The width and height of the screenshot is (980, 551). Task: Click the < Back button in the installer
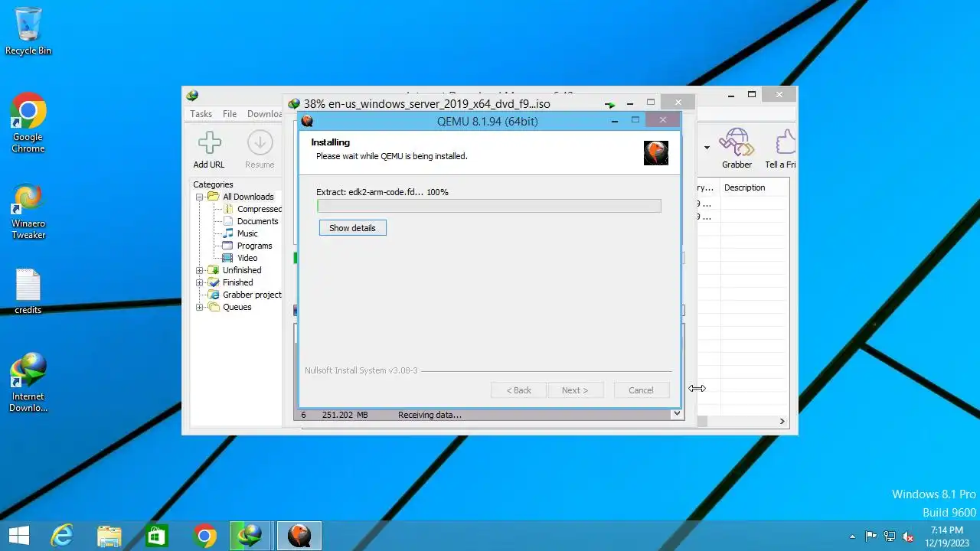(x=518, y=390)
